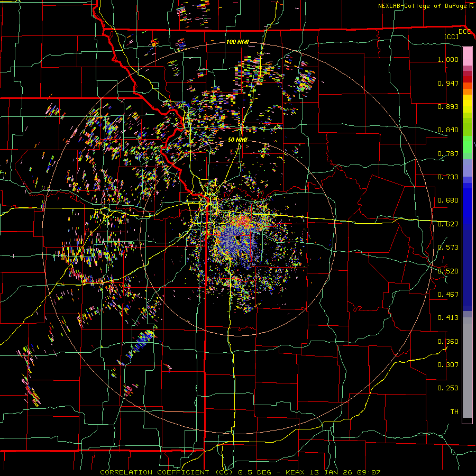Image resolution: width=476 pixels, height=476 pixels.
Task: Select the 0.307 scale value
Action: point(448,365)
